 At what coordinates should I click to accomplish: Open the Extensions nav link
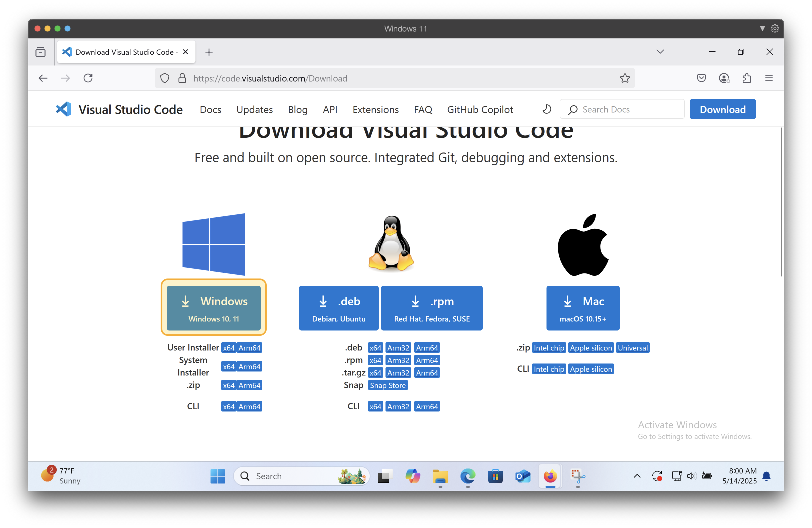375,109
